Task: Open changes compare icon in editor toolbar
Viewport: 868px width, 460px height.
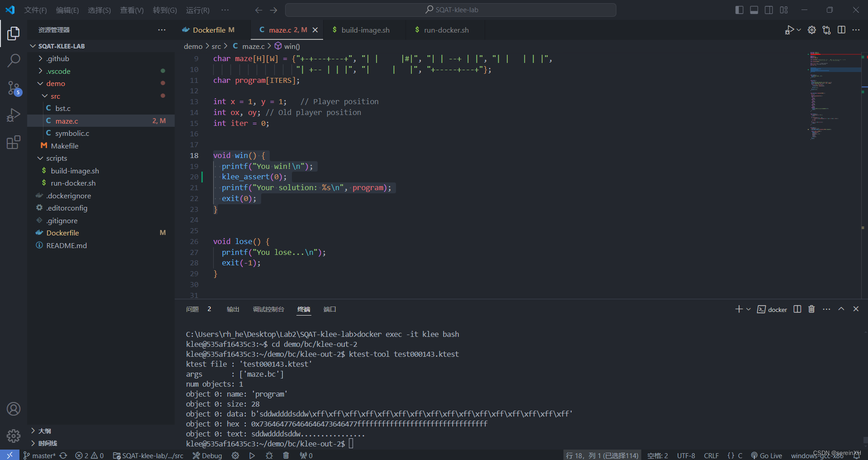Action: [x=827, y=30]
